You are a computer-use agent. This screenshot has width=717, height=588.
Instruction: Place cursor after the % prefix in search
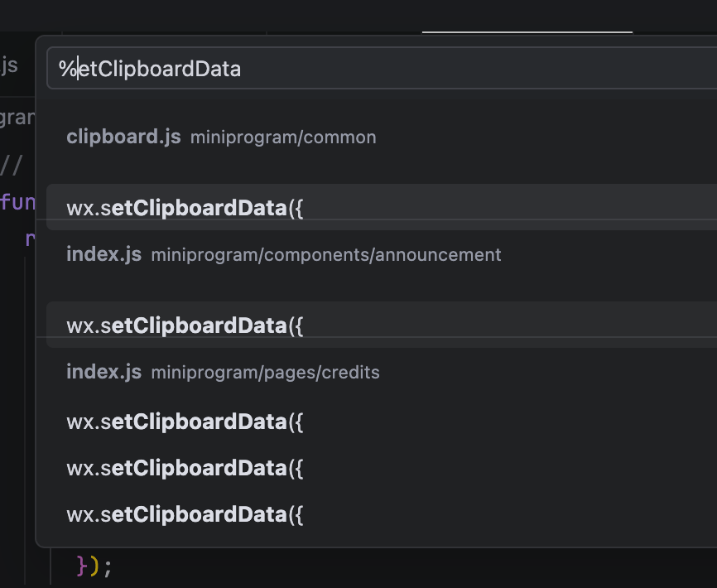(x=78, y=69)
